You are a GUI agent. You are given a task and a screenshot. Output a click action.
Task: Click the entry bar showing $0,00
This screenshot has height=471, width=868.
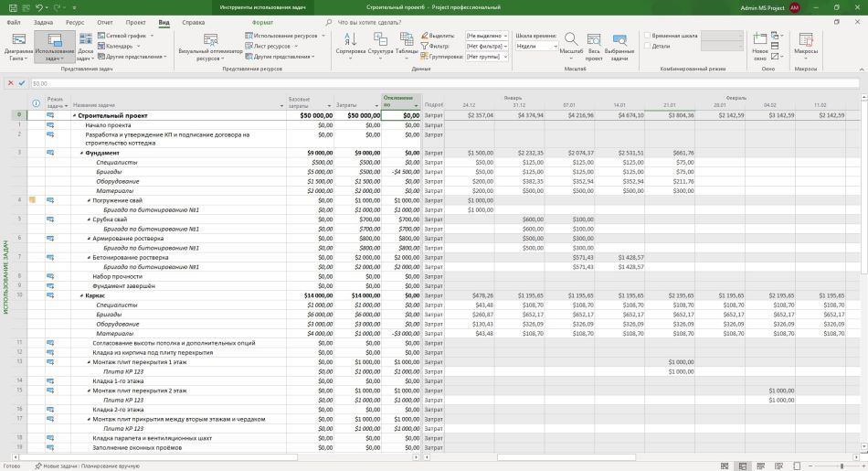coord(445,83)
